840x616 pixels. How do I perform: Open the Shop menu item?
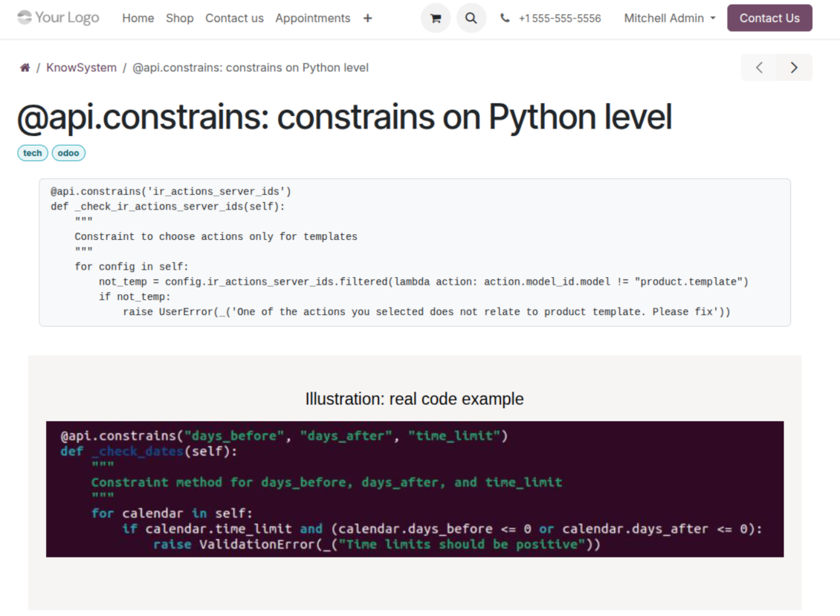click(180, 18)
